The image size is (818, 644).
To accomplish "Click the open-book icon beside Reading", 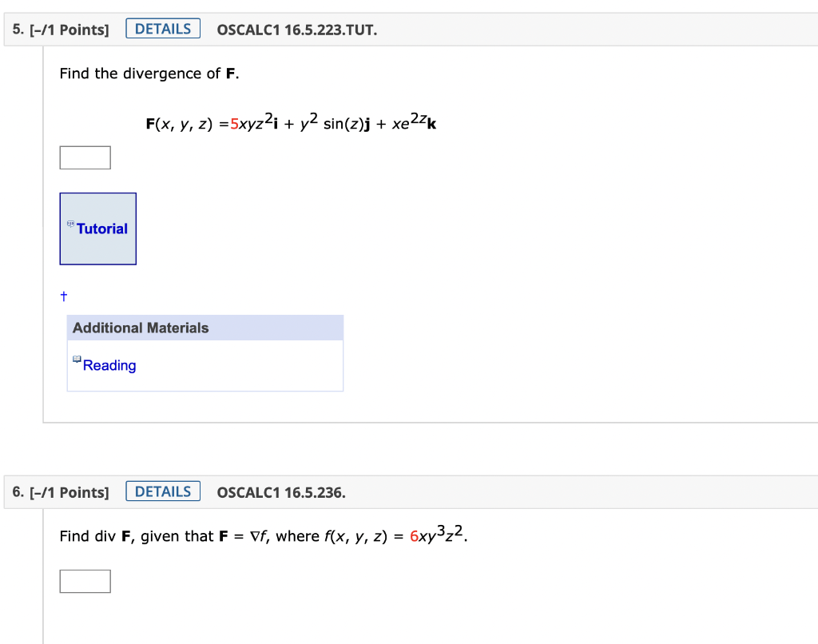I will [x=75, y=360].
